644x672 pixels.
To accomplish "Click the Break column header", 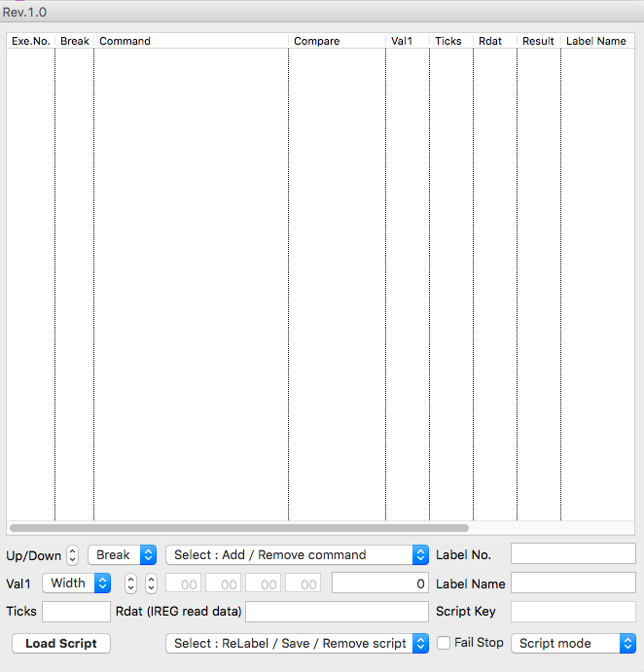I will click(75, 41).
